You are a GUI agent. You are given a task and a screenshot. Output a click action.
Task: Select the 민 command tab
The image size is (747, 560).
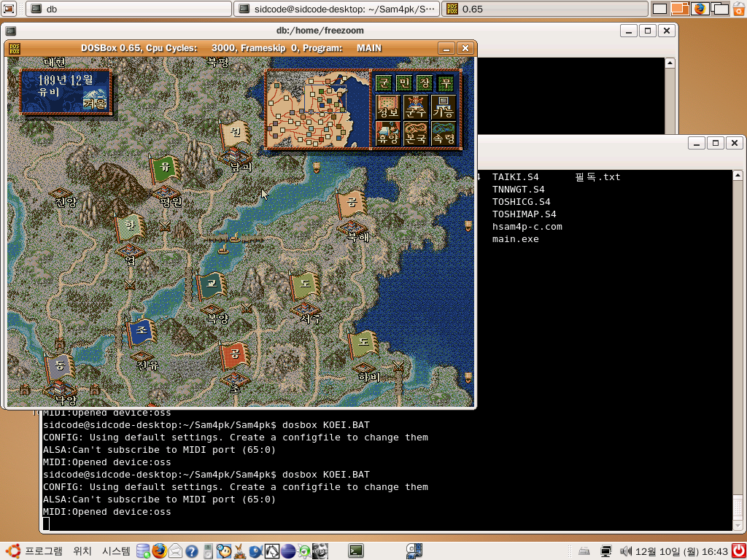pyautogui.click(x=403, y=82)
